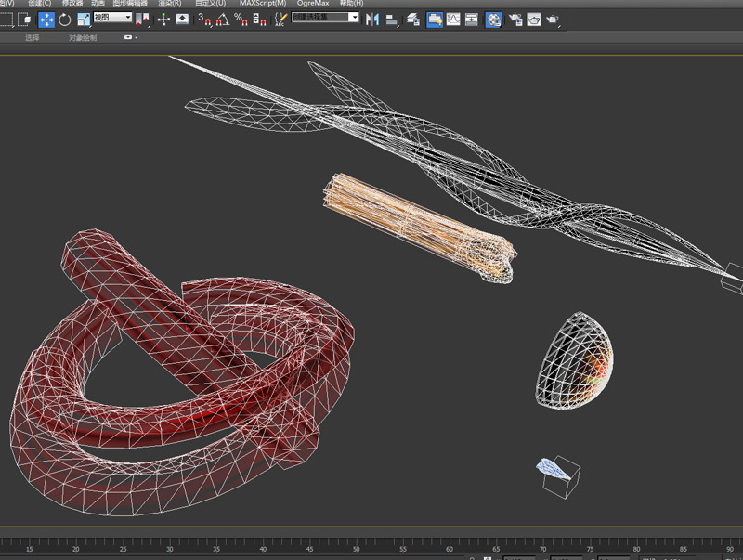Viewport: 743px width, 560px height.
Task: Select the Select and Move tool
Action: (x=46, y=19)
